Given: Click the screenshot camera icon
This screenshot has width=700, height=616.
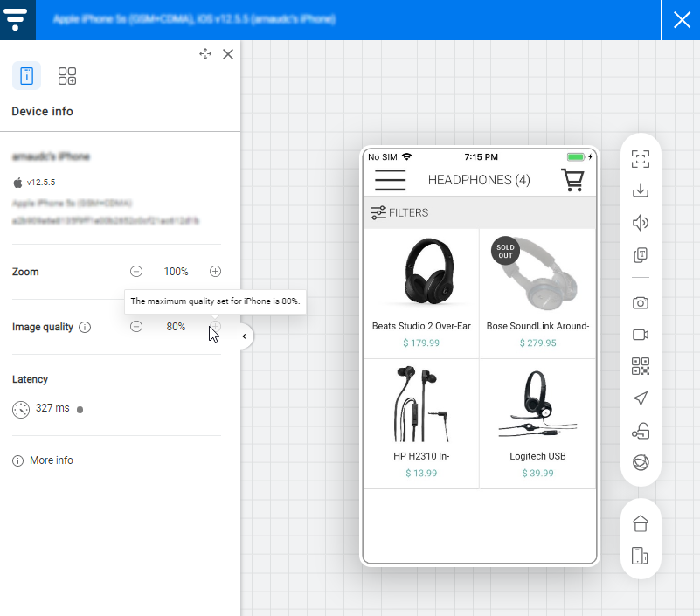Looking at the screenshot, I should [641, 303].
